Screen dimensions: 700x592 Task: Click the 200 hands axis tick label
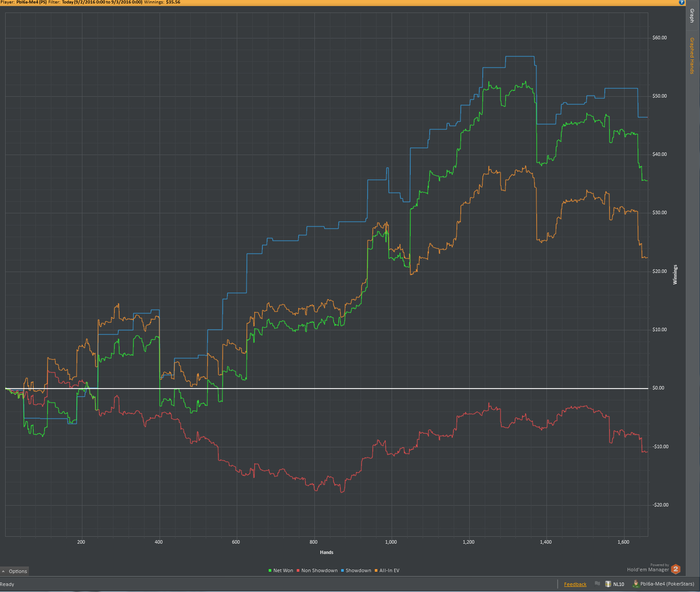[x=81, y=542]
